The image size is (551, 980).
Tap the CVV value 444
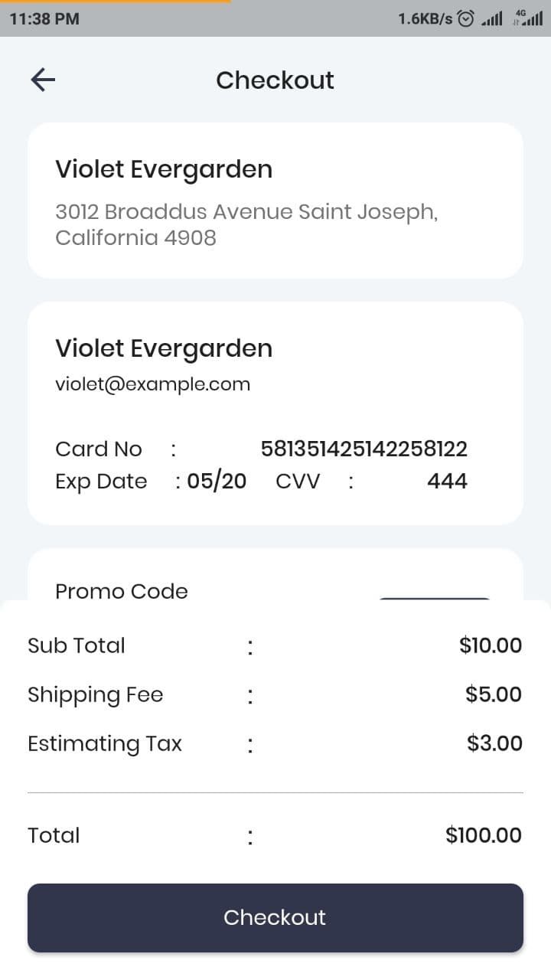(x=447, y=481)
